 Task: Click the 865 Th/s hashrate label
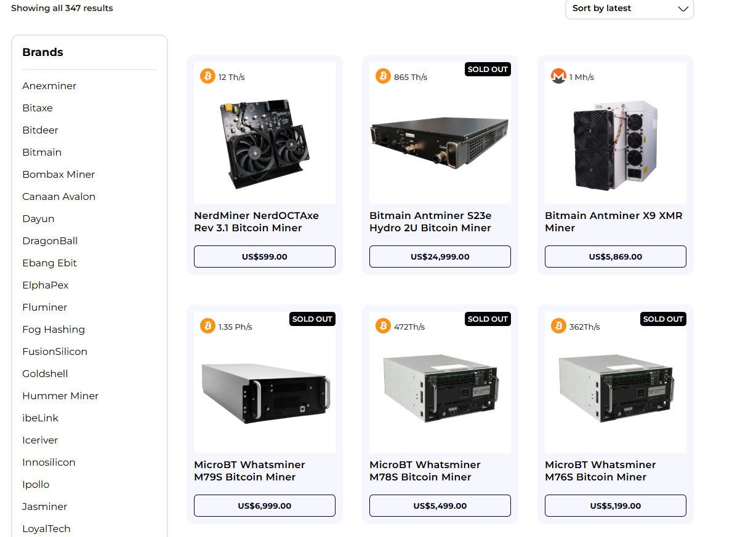411,77
